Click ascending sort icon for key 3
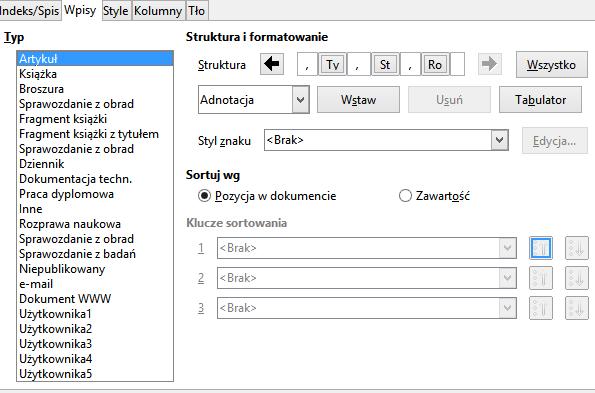595x393 pixels. pyautogui.click(x=541, y=308)
